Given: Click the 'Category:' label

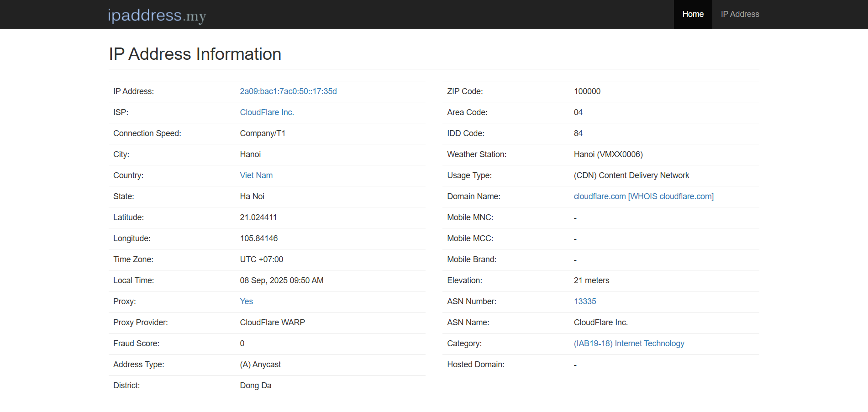Looking at the screenshot, I should [464, 343].
